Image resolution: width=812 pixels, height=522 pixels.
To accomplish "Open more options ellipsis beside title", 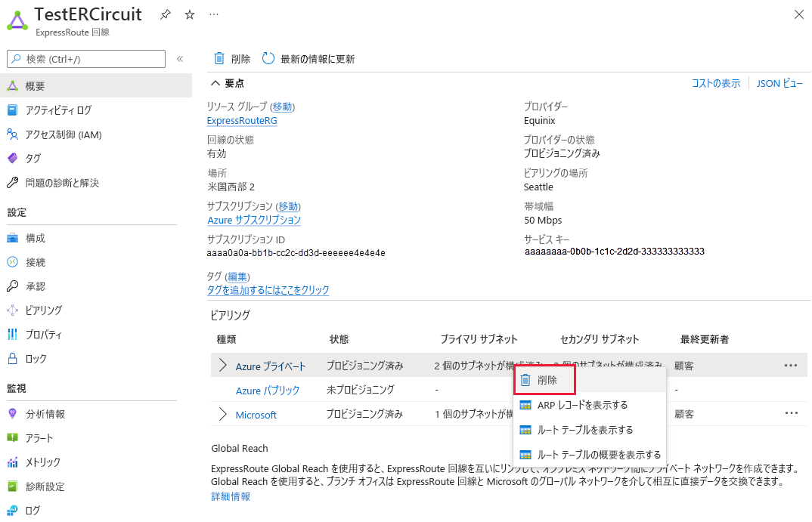I will pyautogui.click(x=214, y=14).
